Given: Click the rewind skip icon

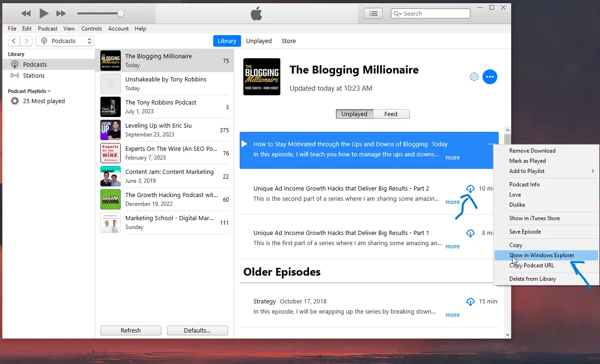Looking at the screenshot, I should [25, 13].
